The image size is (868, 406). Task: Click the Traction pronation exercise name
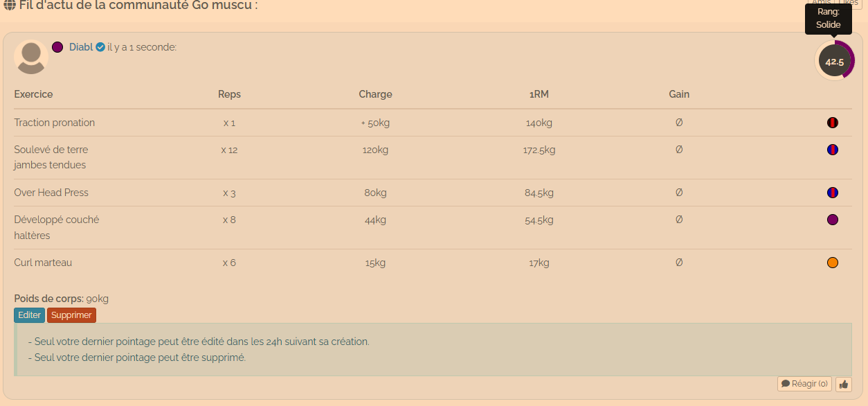click(x=55, y=123)
